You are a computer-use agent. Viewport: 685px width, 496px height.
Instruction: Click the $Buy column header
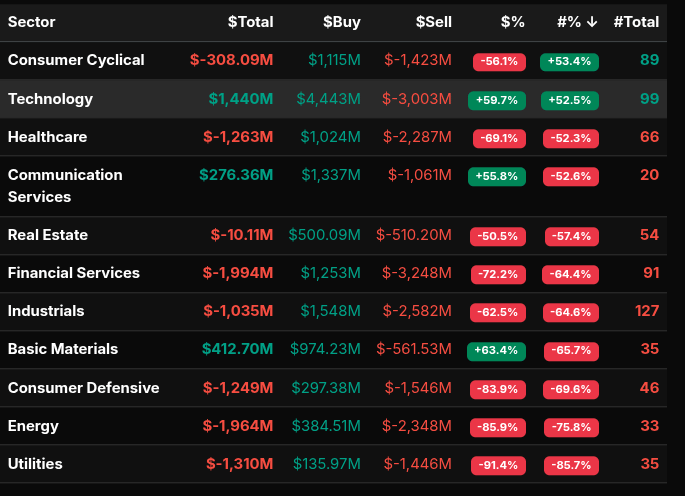pos(341,22)
